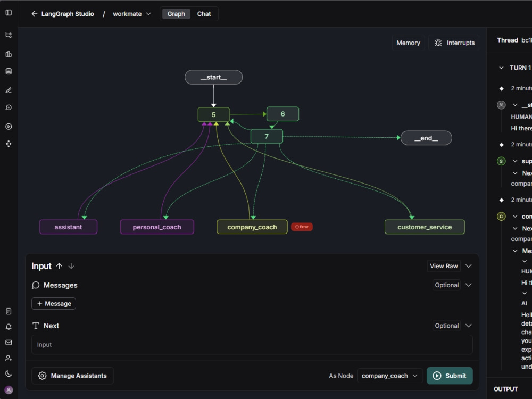Open the graph branches icon in sidebar

coord(9,35)
